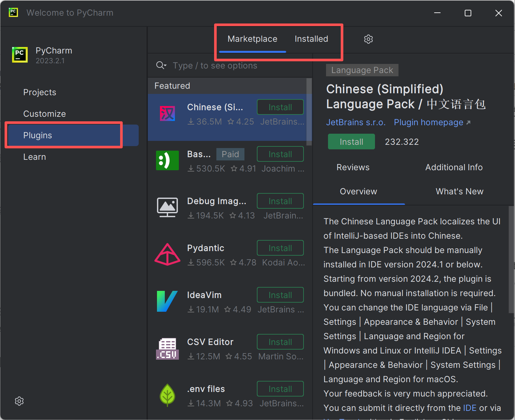Install the Chinese language pack from list
Image resolution: width=515 pixels, height=420 pixels.
pos(280,107)
